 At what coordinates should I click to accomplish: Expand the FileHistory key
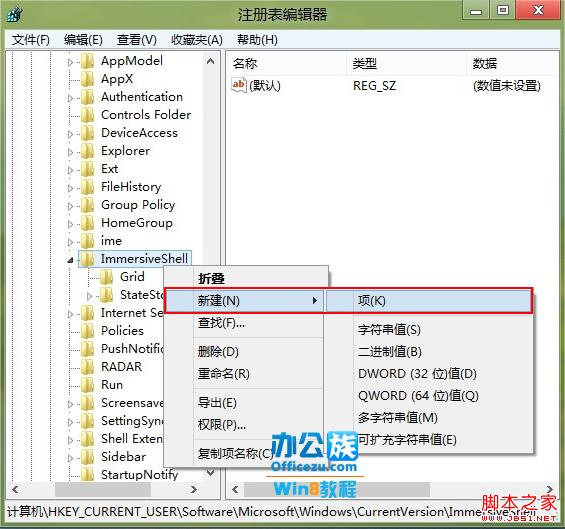coord(71,188)
